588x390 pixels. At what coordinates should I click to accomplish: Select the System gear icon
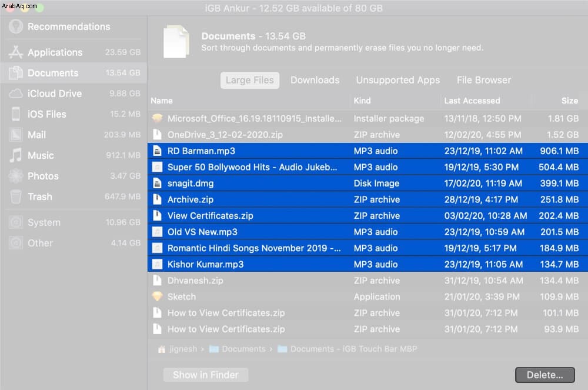[x=16, y=222]
